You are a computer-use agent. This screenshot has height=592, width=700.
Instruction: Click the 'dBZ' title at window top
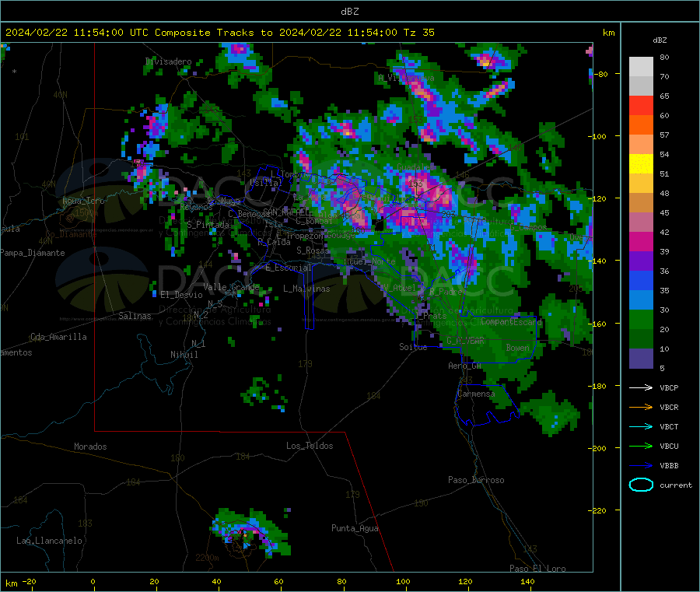pyautogui.click(x=349, y=12)
